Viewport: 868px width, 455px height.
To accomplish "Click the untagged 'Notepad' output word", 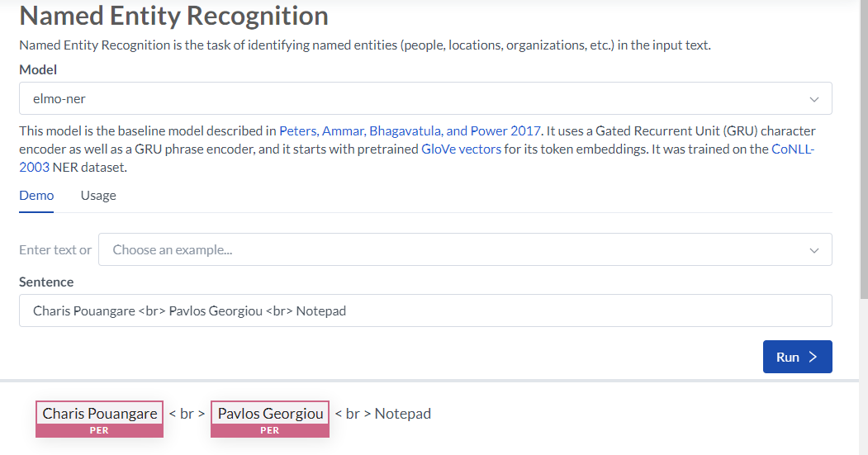I will coord(403,413).
